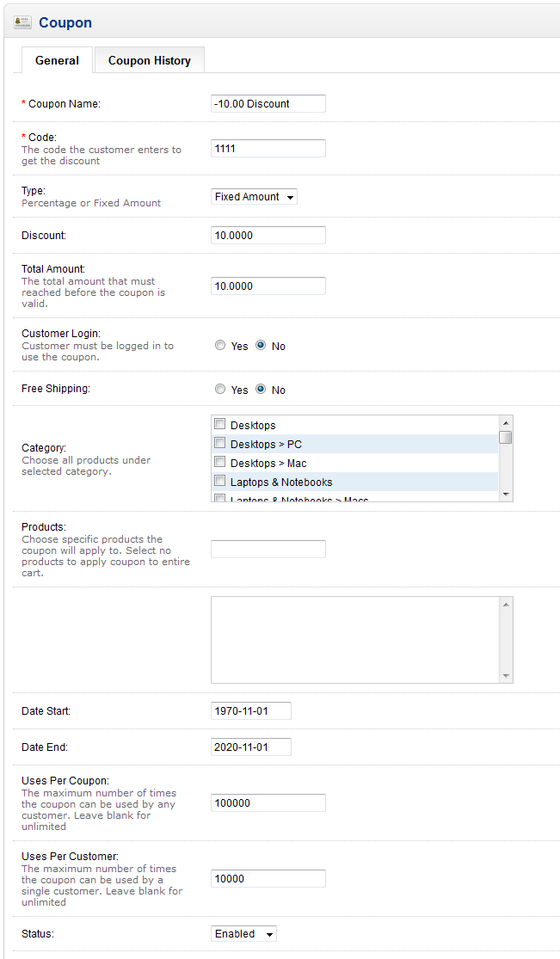Image resolution: width=560 pixels, height=959 pixels.
Task: Click the Products search field
Action: click(268, 549)
